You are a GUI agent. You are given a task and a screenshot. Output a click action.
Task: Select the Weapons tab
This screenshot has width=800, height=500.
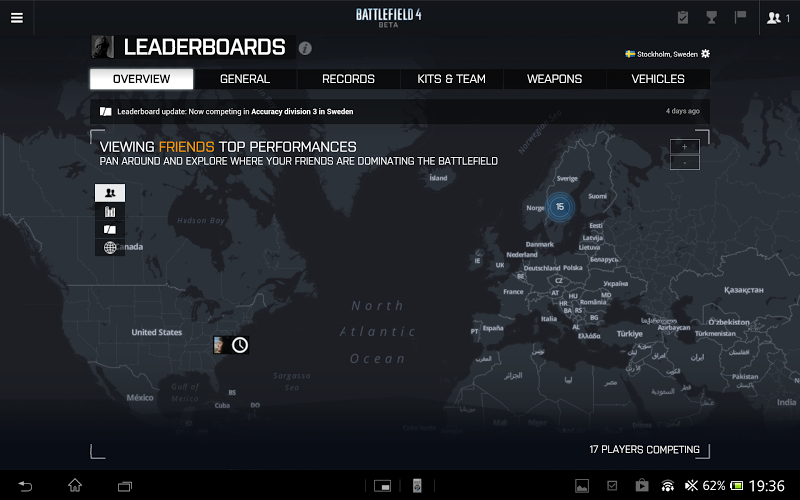[x=555, y=79]
